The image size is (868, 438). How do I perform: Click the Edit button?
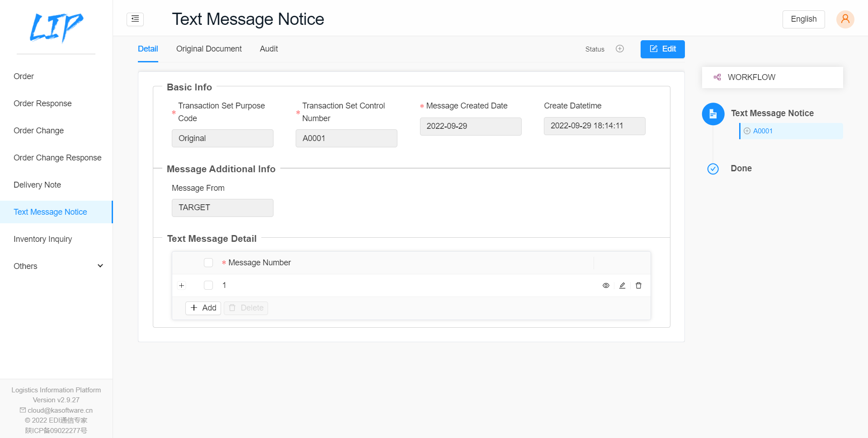coord(662,49)
